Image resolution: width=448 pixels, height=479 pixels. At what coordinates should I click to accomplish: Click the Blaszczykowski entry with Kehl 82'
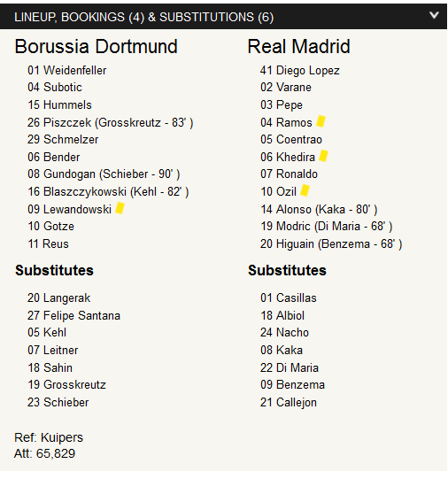[108, 192]
